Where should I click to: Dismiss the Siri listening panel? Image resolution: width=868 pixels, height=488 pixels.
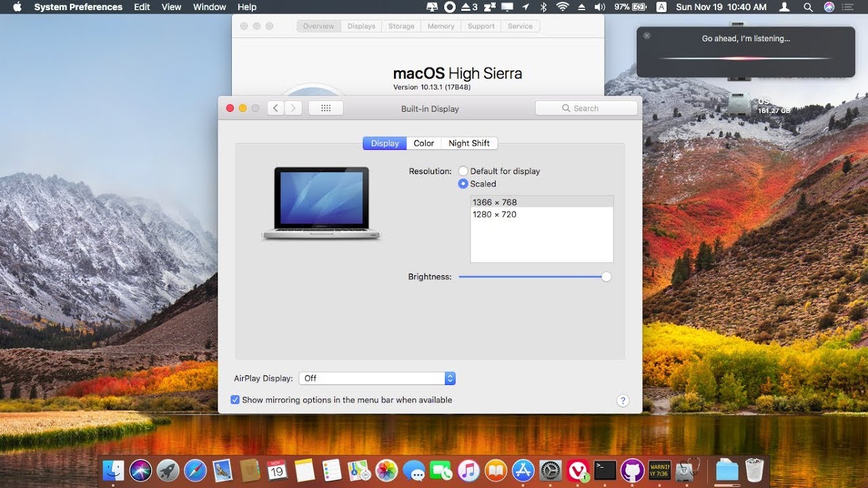[x=646, y=35]
